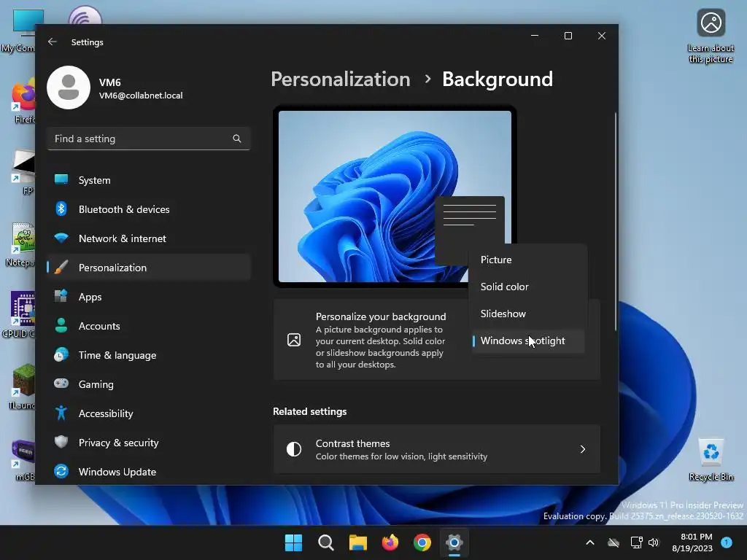Viewport: 747px width, 560px height.
Task: Open Bluetooth & devices settings
Action: pyautogui.click(x=149, y=209)
